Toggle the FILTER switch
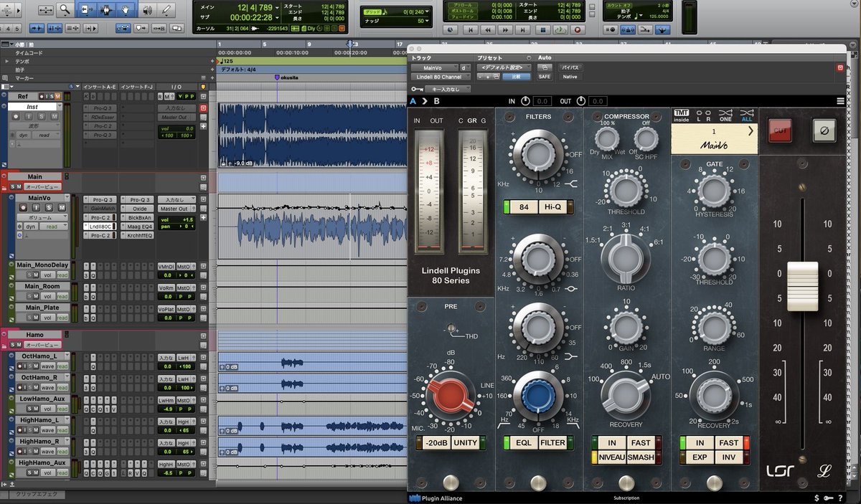Viewport: 861px width, 504px height. (552, 442)
